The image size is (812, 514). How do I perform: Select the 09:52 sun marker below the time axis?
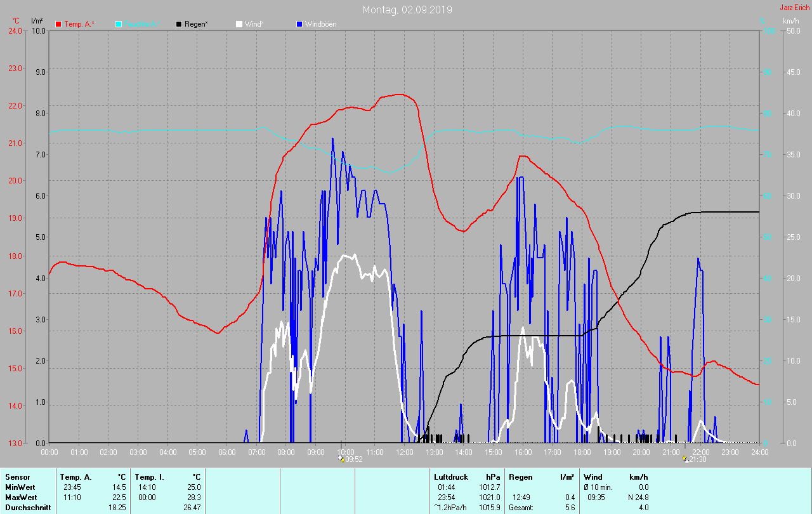tap(342, 459)
